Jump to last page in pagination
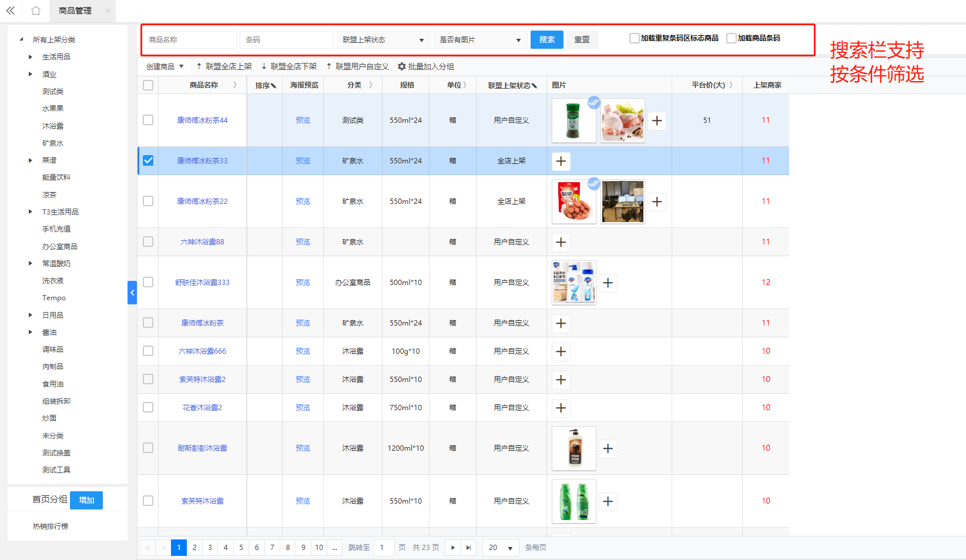The width and height of the screenshot is (966, 560). coord(468,548)
